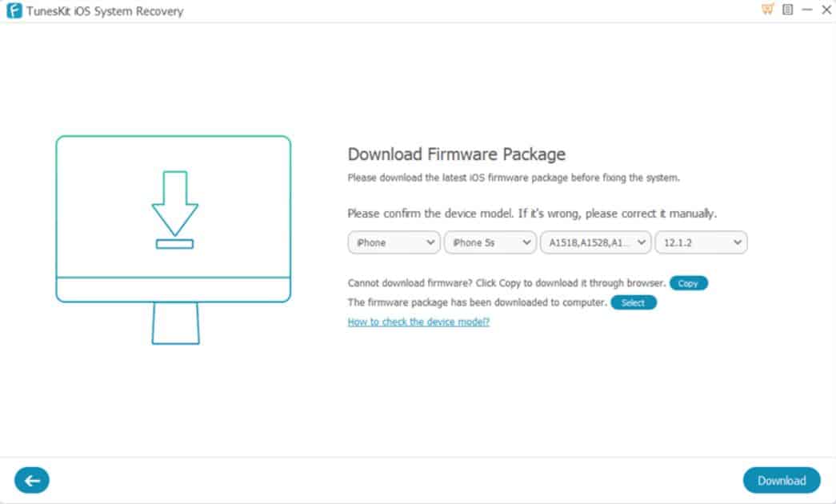The height and width of the screenshot is (504, 836).
Task: Open the iPhone 5s model dropdown
Action: (490, 243)
